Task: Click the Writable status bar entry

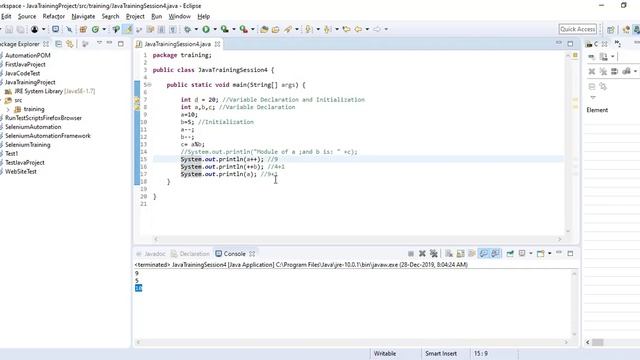Action: 385,353
